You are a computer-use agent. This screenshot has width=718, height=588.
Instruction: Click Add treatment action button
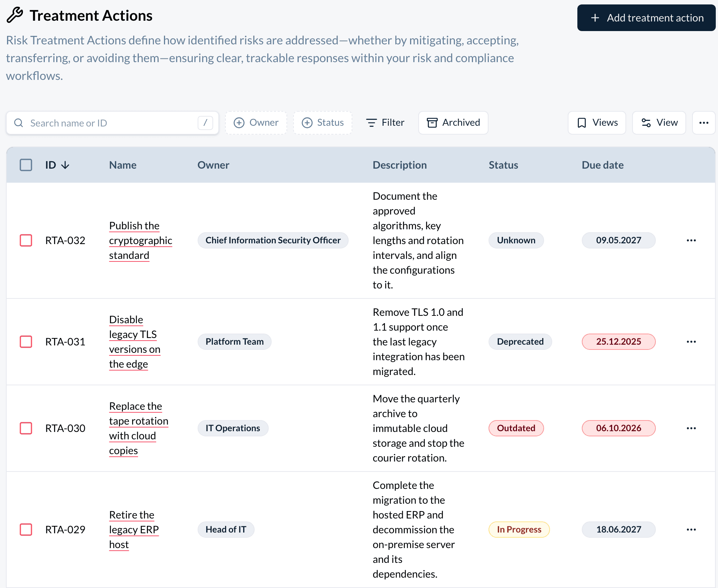pyautogui.click(x=646, y=18)
